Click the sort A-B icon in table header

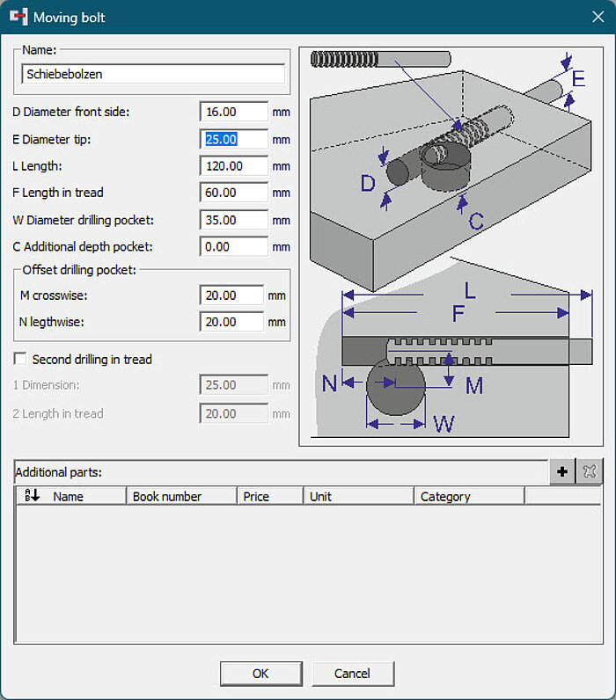coord(33,495)
